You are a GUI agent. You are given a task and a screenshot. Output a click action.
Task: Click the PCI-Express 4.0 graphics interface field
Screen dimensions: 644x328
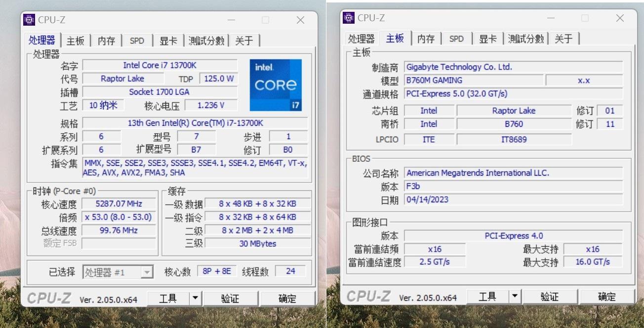point(514,236)
